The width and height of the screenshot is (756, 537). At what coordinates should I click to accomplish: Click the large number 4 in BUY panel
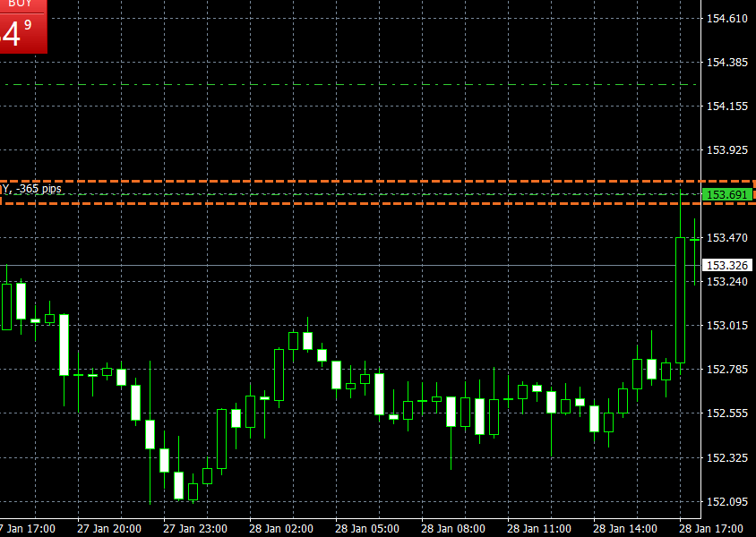click(x=13, y=34)
